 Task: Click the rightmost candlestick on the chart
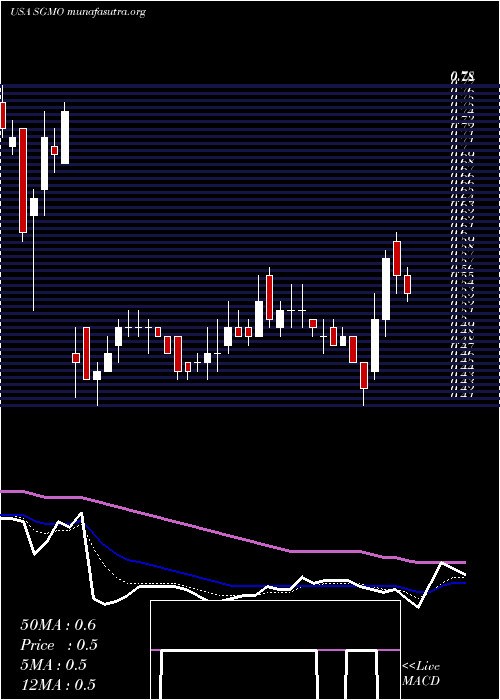407,284
